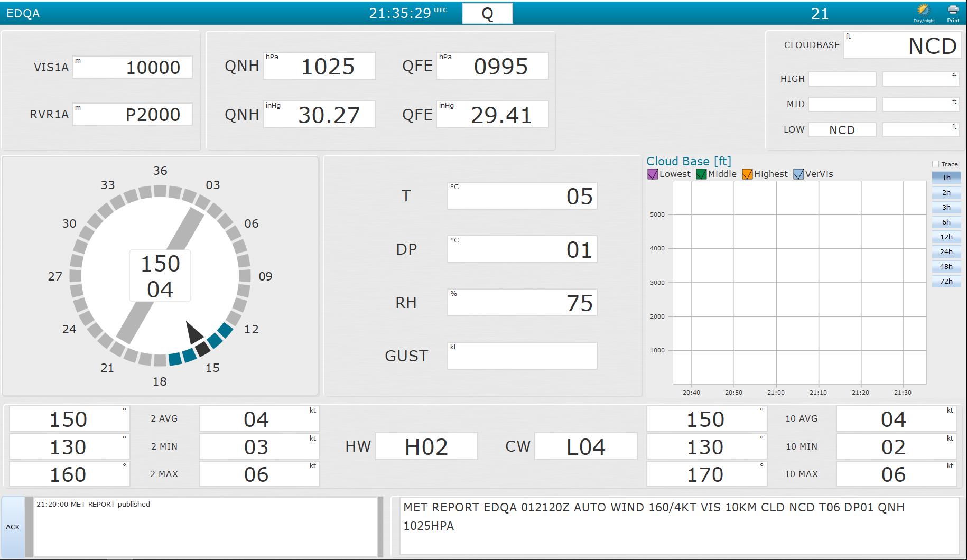Select the 1h time range

[x=946, y=178]
